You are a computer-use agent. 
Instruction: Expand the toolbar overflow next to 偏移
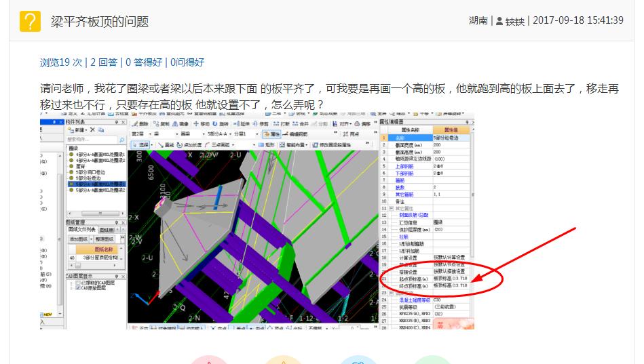tap(375, 123)
